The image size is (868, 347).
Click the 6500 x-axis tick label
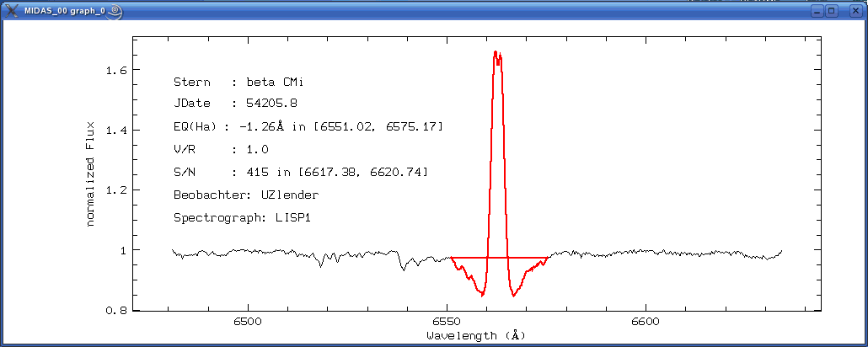tap(248, 322)
